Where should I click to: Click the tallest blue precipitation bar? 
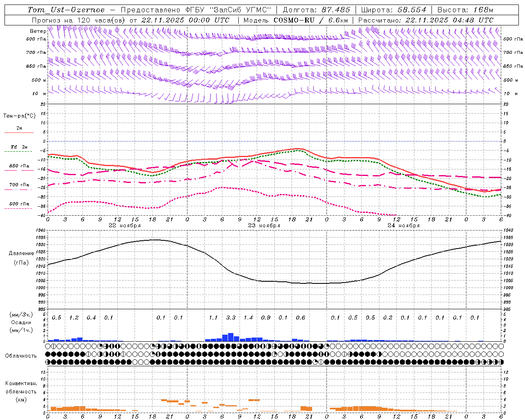(231, 337)
